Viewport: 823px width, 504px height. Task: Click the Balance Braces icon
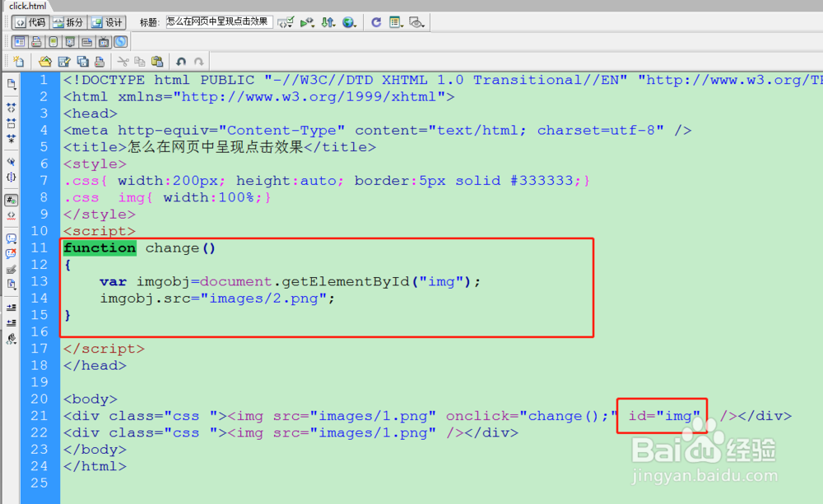tap(11, 178)
